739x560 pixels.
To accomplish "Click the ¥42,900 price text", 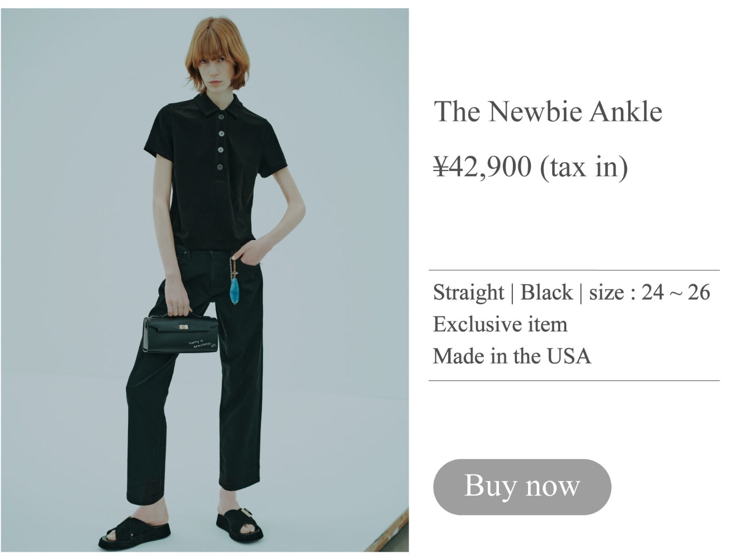I will [483, 166].
